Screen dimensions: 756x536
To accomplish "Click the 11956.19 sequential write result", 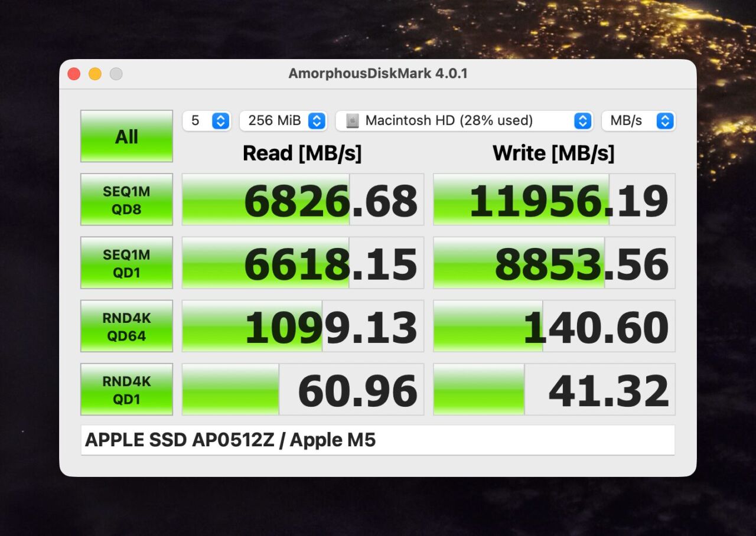I will pyautogui.click(x=554, y=200).
